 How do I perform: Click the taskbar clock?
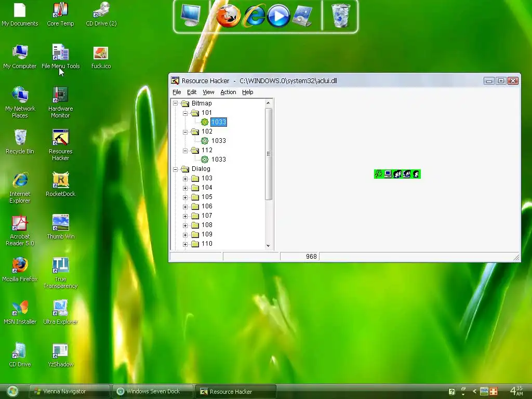click(x=516, y=391)
